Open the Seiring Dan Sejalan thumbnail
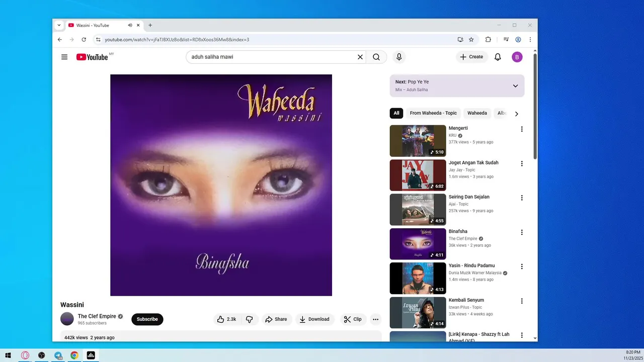The height and width of the screenshot is (362, 644). point(418,210)
